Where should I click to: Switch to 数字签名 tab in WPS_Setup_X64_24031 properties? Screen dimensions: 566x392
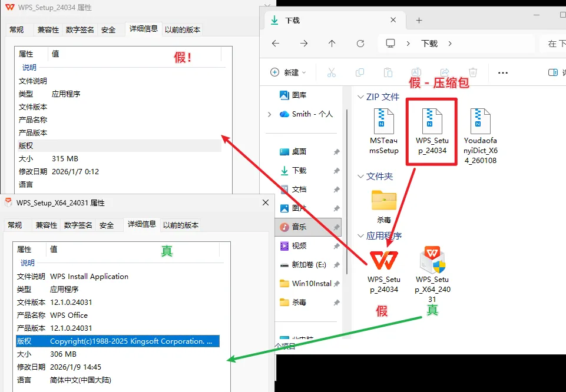coord(78,225)
